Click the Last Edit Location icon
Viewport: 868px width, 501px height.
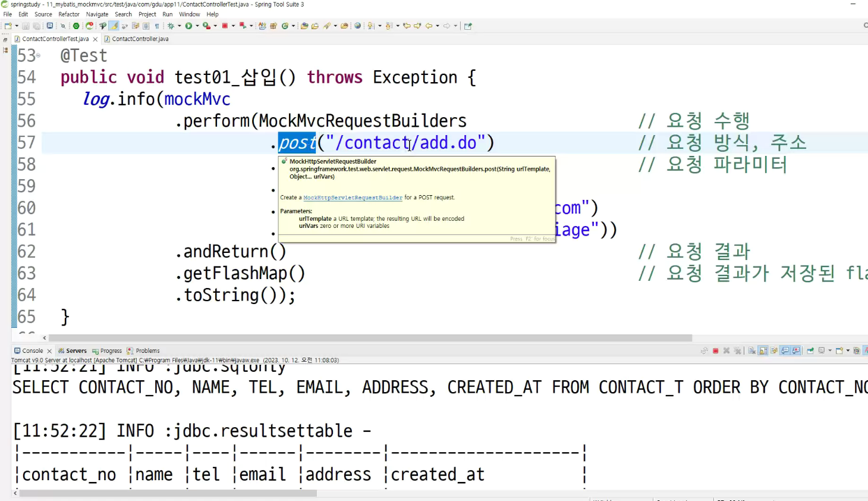[407, 26]
